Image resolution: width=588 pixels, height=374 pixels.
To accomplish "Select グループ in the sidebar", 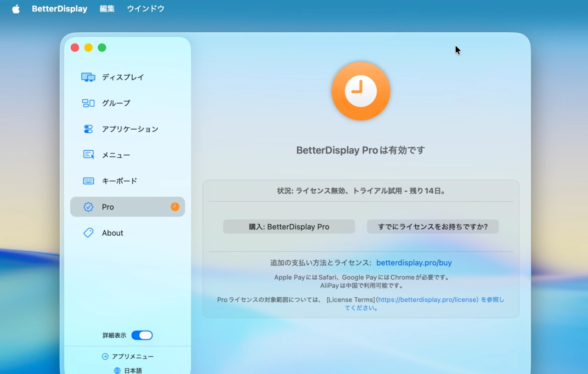I will [128, 103].
